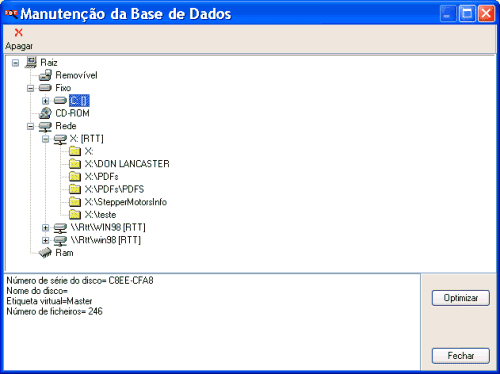Expand the C: drive node

tap(46, 101)
